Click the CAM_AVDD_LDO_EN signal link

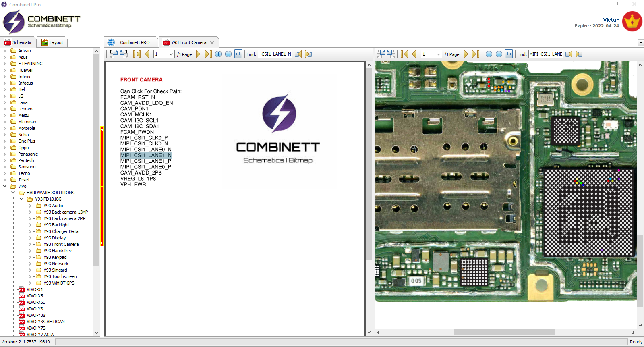147,103
